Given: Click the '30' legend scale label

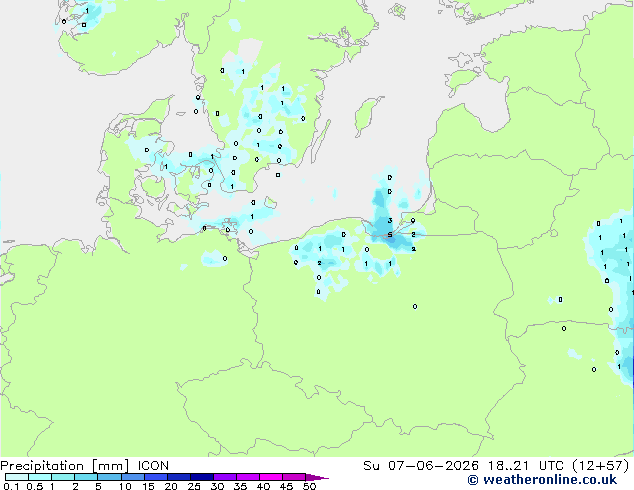Looking at the screenshot, I should pyautogui.click(x=217, y=486).
